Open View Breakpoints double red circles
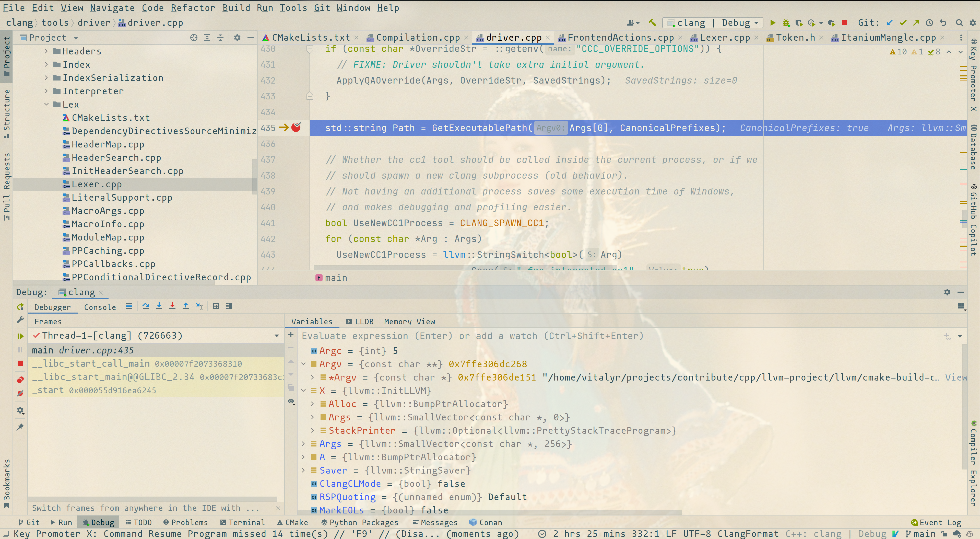 [x=20, y=380]
